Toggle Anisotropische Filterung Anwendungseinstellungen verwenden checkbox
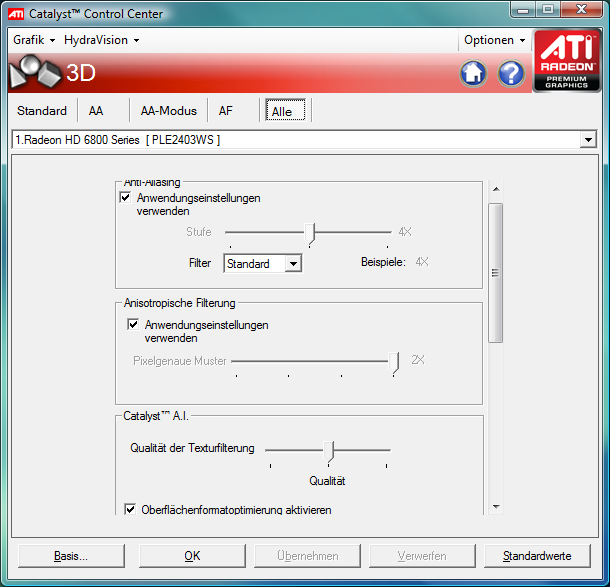The image size is (610, 587). click(x=133, y=324)
